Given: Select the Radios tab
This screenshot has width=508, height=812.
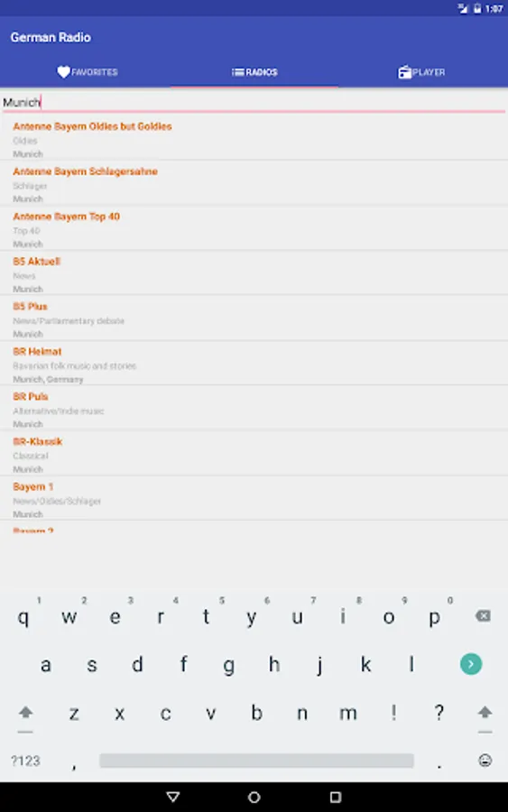Looking at the screenshot, I should tap(254, 72).
